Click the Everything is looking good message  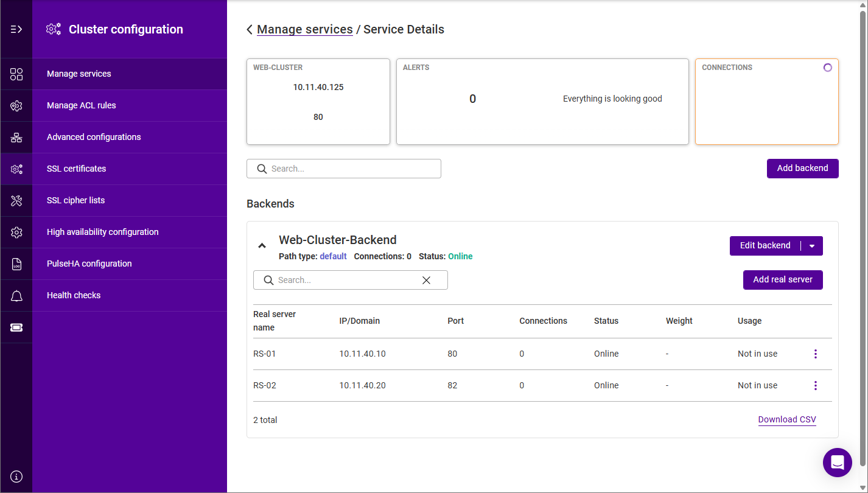click(612, 99)
